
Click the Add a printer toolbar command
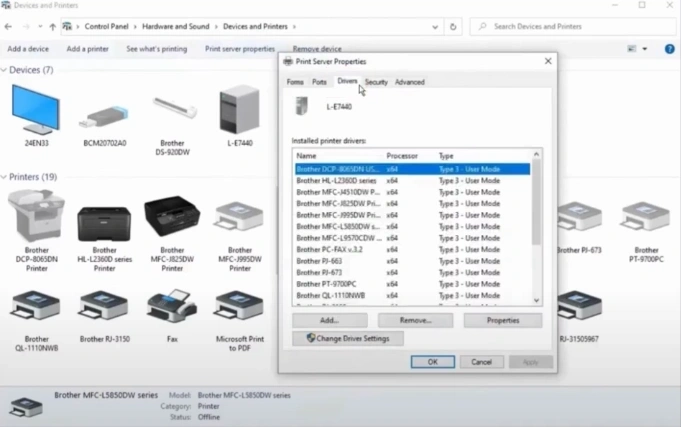(x=87, y=48)
